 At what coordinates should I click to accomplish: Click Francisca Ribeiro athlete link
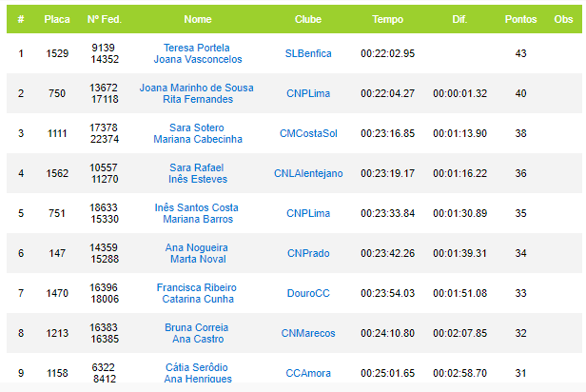click(x=197, y=287)
